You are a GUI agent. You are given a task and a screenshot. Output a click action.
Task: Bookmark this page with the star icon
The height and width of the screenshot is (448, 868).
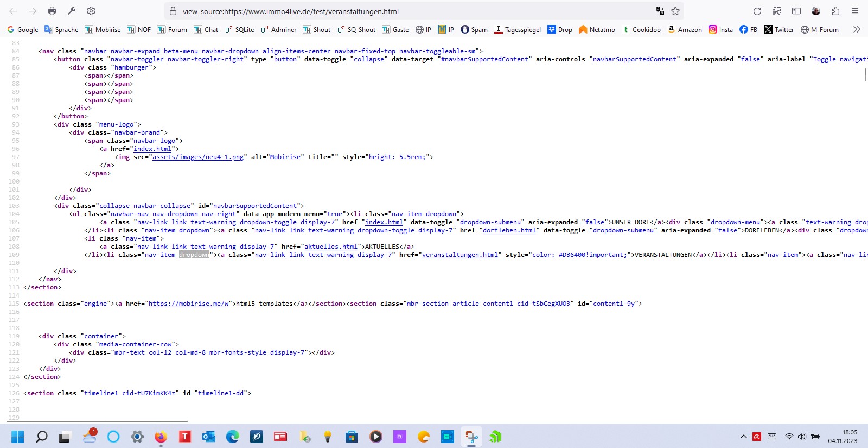tap(675, 11)
